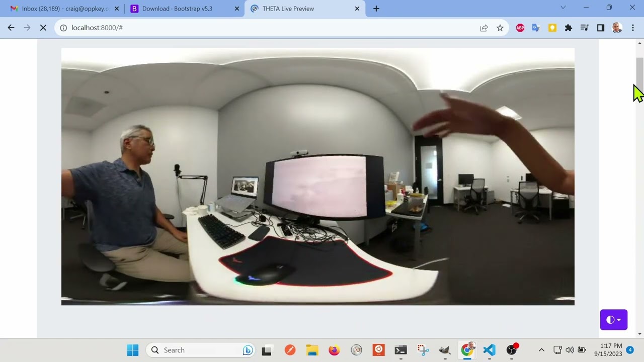This screenshot has width=644, height=362.
Task: Open the media controls icon
Action: coord(584,28)
